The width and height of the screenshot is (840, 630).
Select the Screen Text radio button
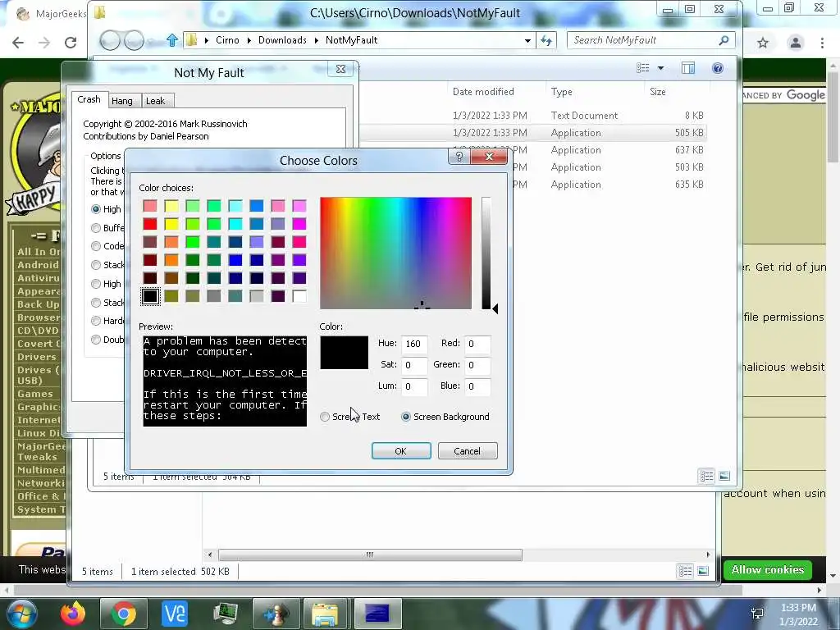[x=325, y=417]
